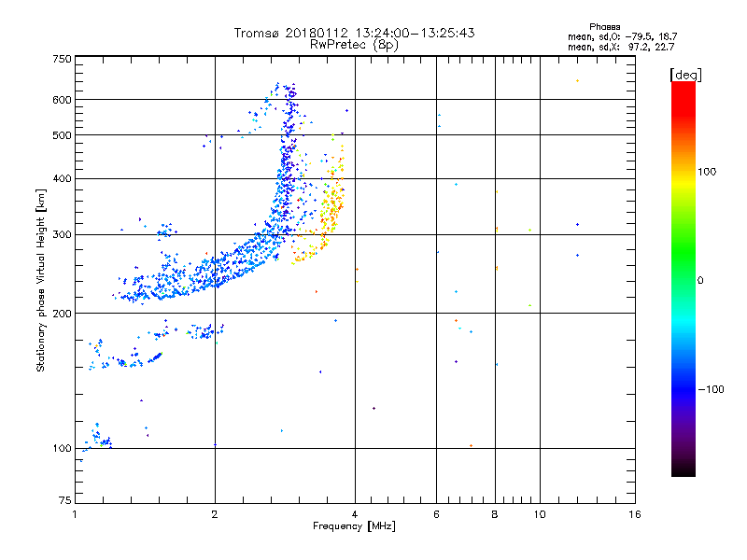Click the '[deg]' colorbar unit label
This screenshot has width=747, height=560.
[685, 75]
